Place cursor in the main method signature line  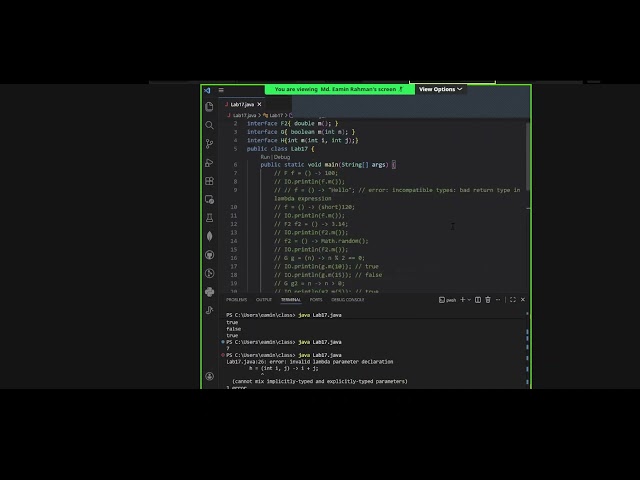pos(328,165)
